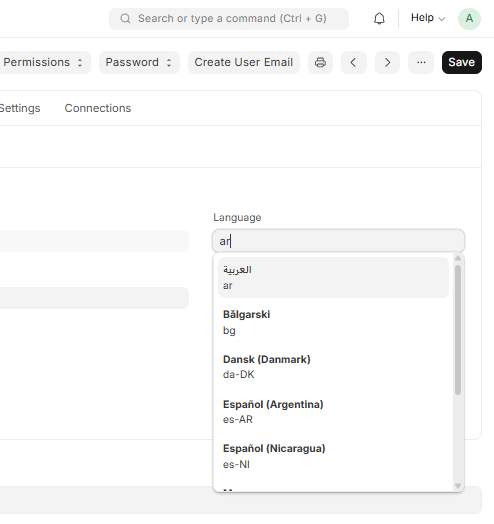The width and height of the screenshot is (494, 524).
Task: Expand the Password dropdown
Action: pyautogui.click(x=139, y=62)
